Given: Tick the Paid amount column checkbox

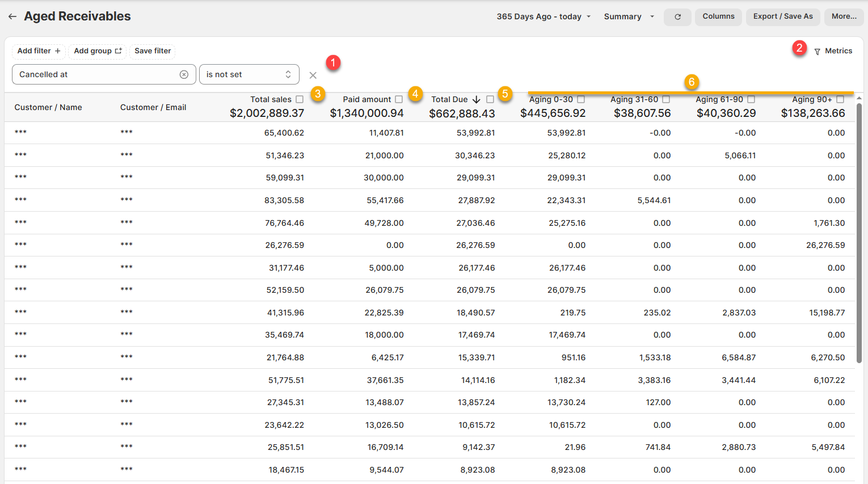Looking at the screenshot, I should click(x=399, y=99).
